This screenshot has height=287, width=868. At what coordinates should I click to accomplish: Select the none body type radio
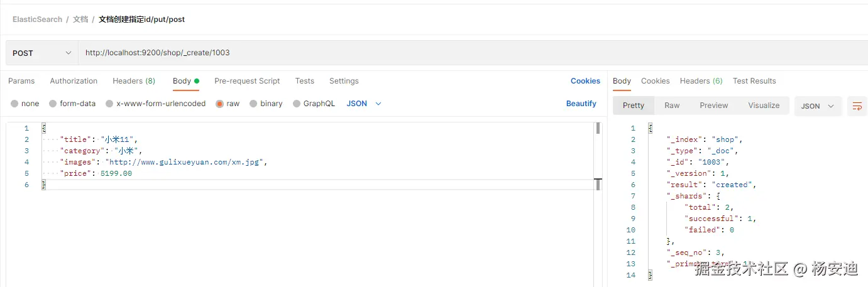coord(14,104)
